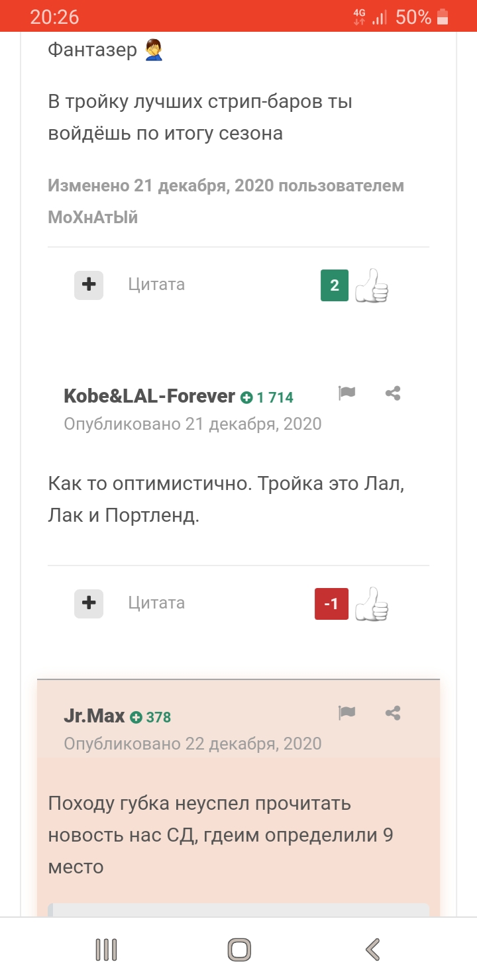This screenshot has width=477, height=980.
Task: Quote the post about strip bars
Action: [156, 285]
